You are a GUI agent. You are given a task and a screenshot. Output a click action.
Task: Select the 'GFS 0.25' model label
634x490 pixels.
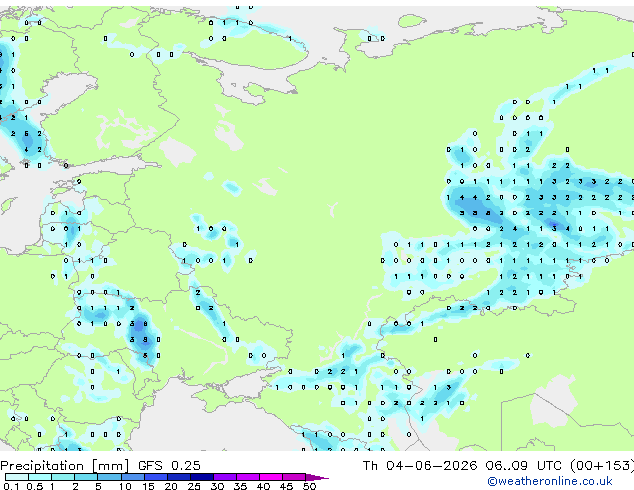pos(169,466)
